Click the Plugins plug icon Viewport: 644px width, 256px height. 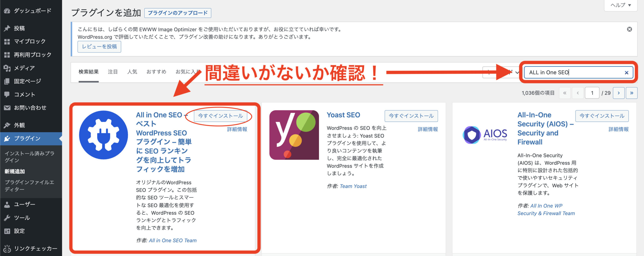pyautogui.click(x=7, y=138)
